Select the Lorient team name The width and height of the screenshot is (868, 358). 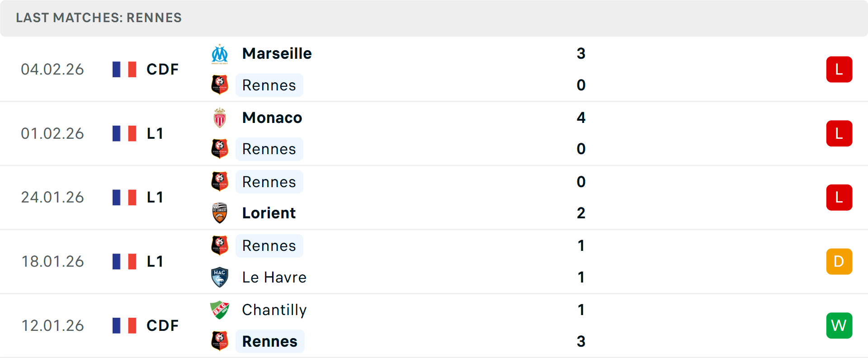[269, 213]
